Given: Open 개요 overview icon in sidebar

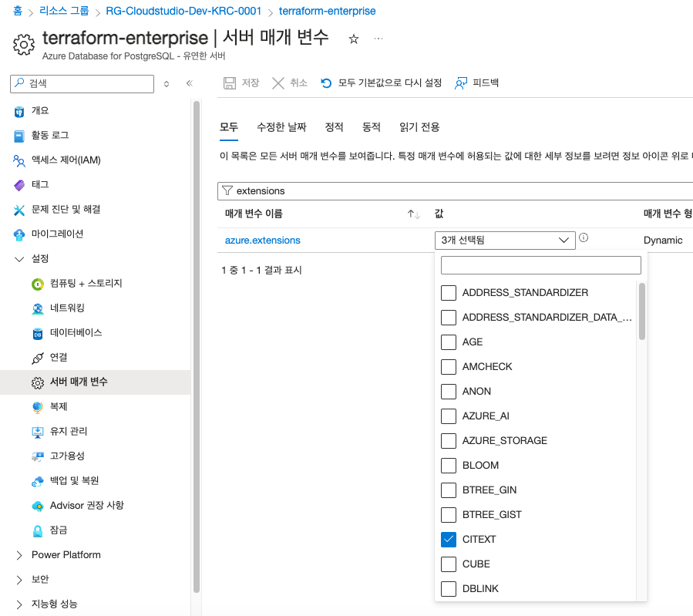Looking at the screenshot, I should (x=19, y=111).
